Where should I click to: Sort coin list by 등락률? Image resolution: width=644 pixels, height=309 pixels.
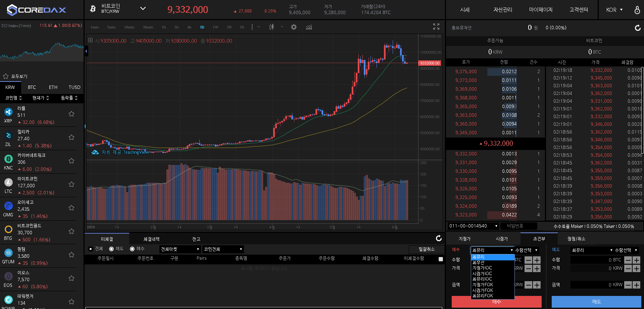click(x=69, y=98)
